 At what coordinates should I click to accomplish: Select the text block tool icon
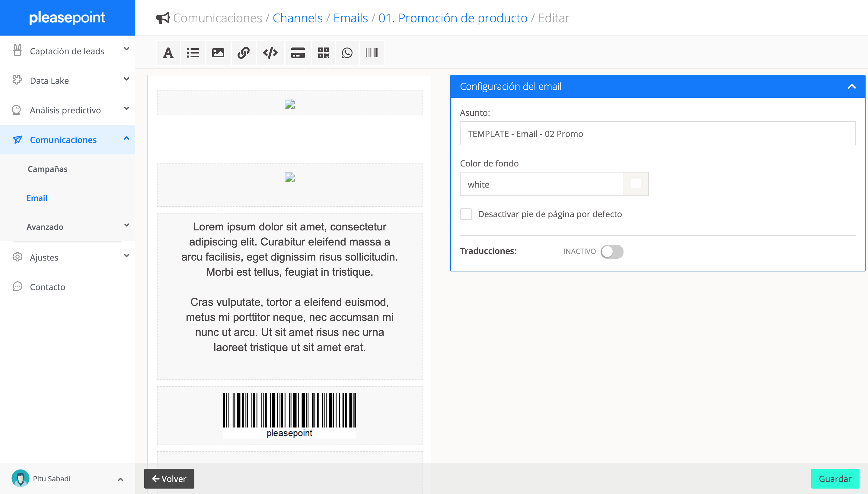168,53
